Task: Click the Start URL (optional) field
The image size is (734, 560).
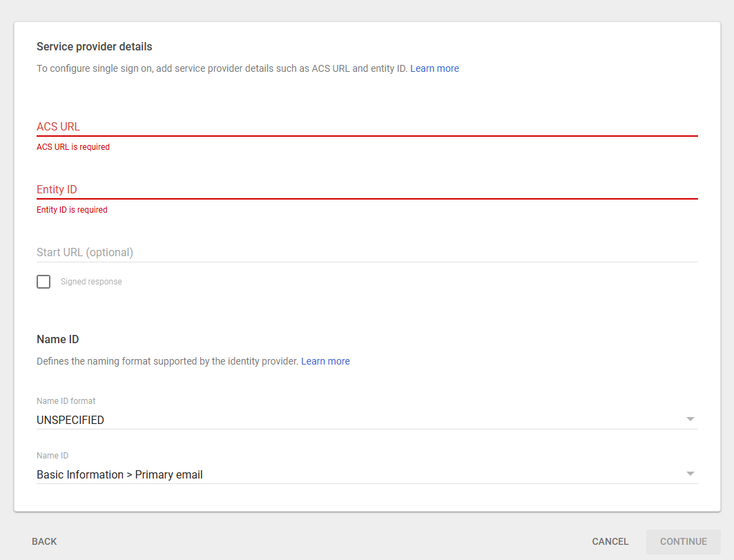Action: (366, 252)
